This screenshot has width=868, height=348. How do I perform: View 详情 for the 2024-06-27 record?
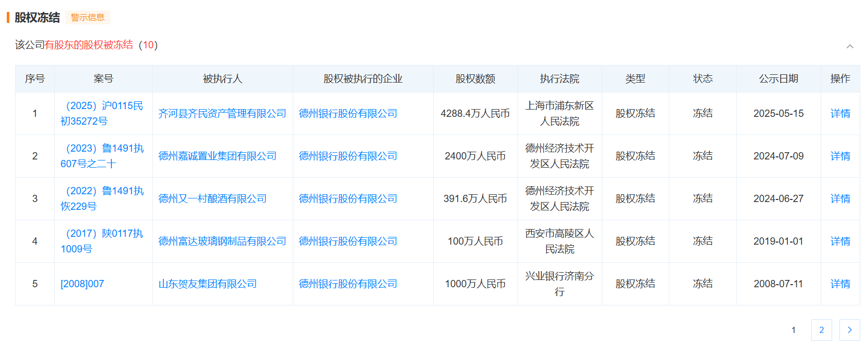840,198
